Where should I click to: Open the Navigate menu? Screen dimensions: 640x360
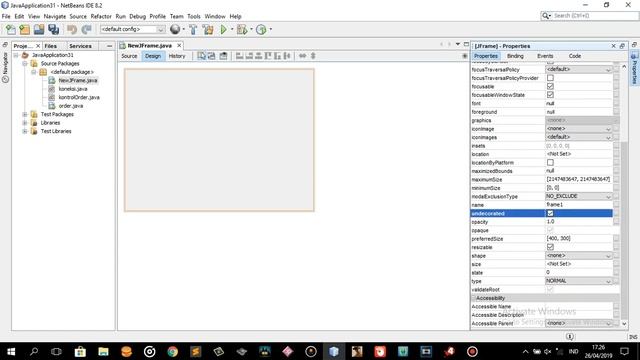pyautogui.click(x=55, y=16)
